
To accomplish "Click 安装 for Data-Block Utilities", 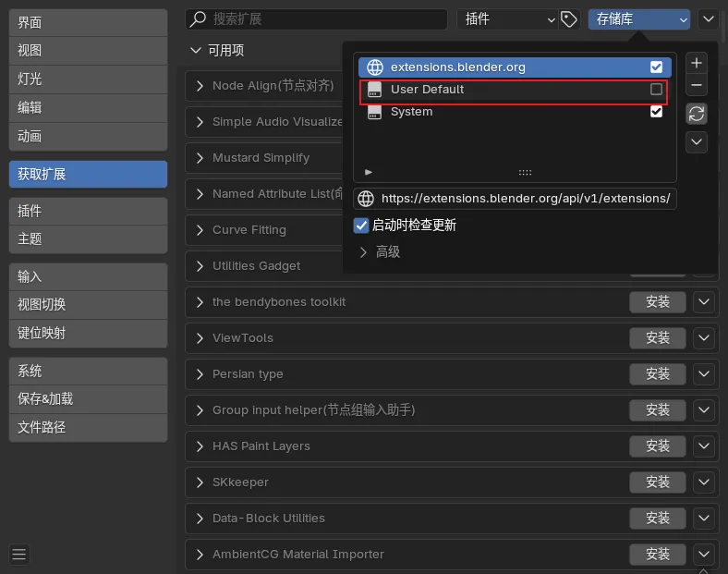I will point(657,519).
